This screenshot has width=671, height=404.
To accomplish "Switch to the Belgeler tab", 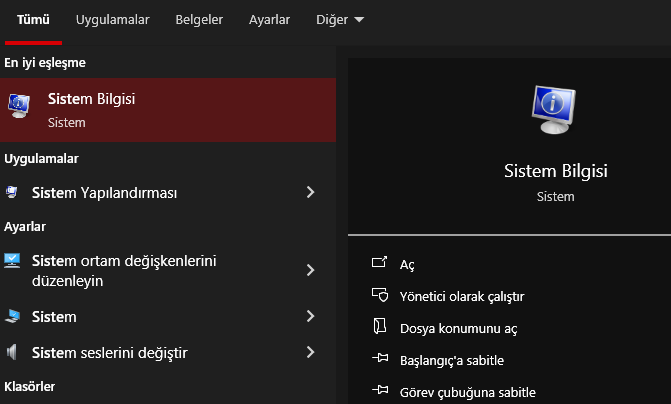I will pyautogui.click(x=199, y=19).
